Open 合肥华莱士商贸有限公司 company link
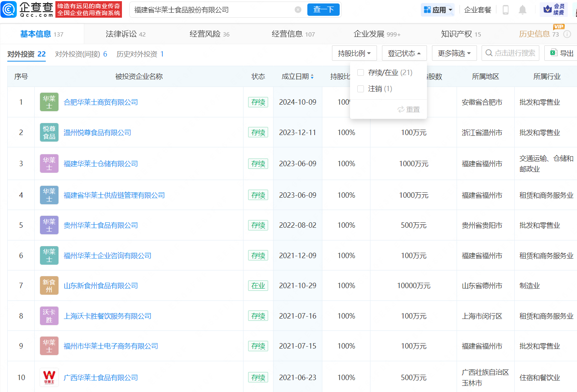Viewport: 577px width, 392px height. click(x=100, y=102)
